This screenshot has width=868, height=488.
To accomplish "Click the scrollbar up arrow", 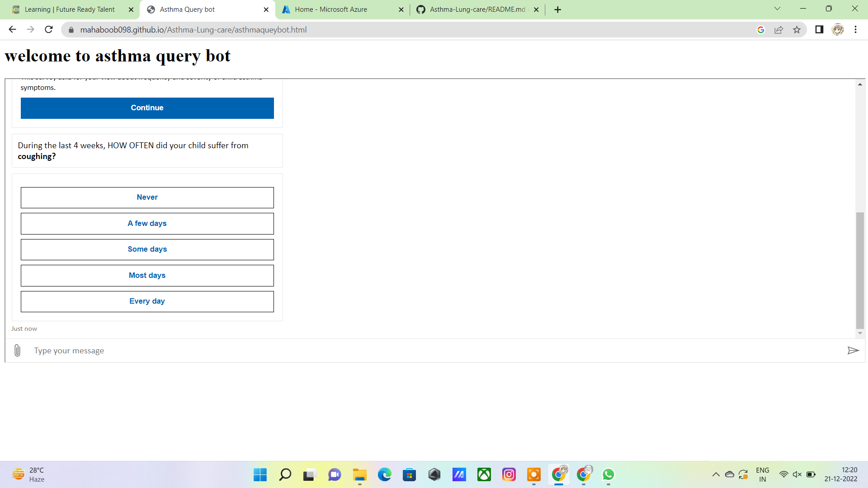I will tap(860, 84).
